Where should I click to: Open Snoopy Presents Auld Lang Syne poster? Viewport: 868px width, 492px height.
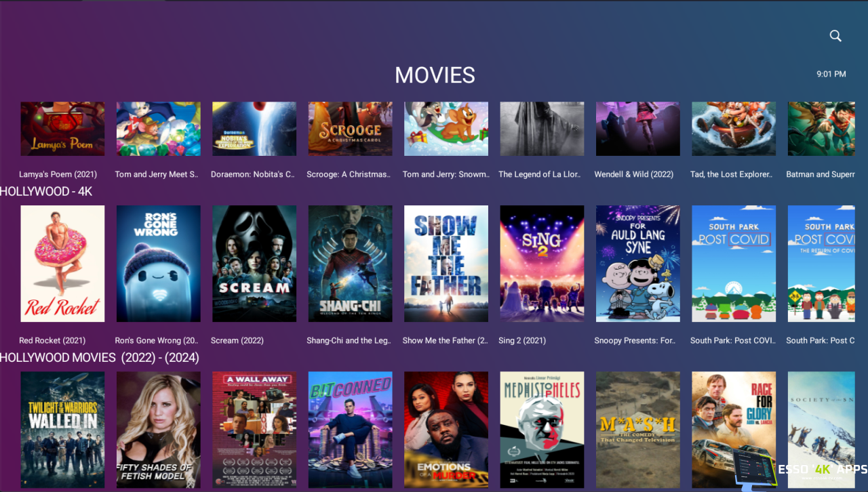(638, 264)
